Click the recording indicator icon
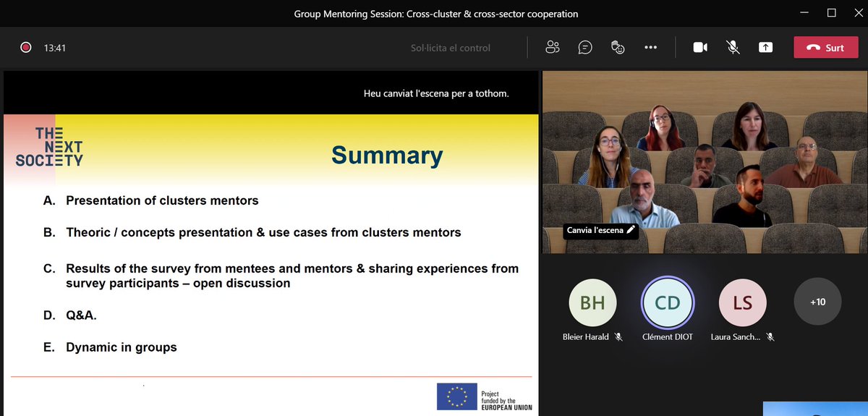The width and height of the screenshot is (868, 416). tap(25, 48)
